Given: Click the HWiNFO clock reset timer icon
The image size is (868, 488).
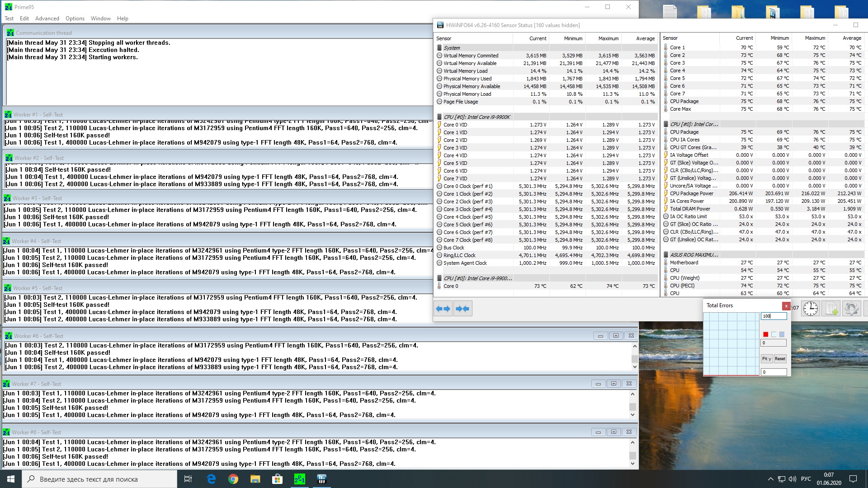Looking at the screenshot, I should (810, 309).
